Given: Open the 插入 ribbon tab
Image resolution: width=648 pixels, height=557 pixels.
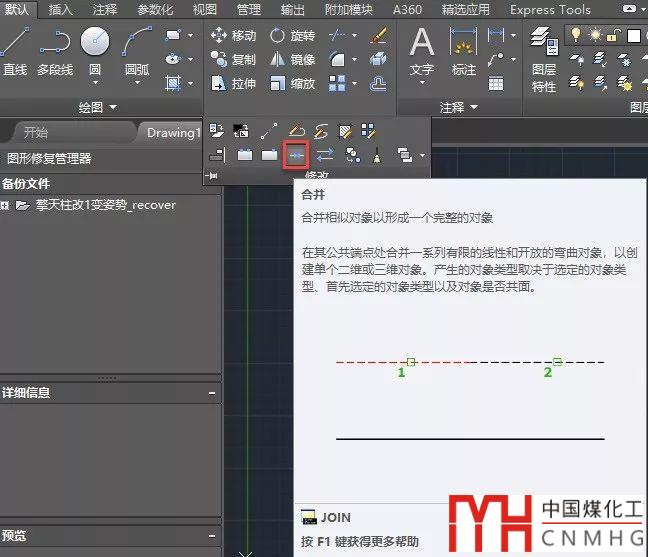Looking at the screenshot, I should (x=61, y=10).
